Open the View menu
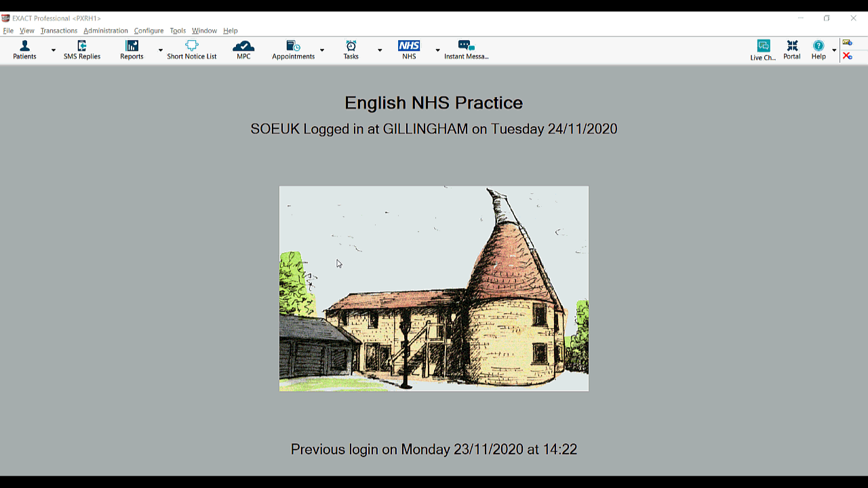 tap(27, 30)
